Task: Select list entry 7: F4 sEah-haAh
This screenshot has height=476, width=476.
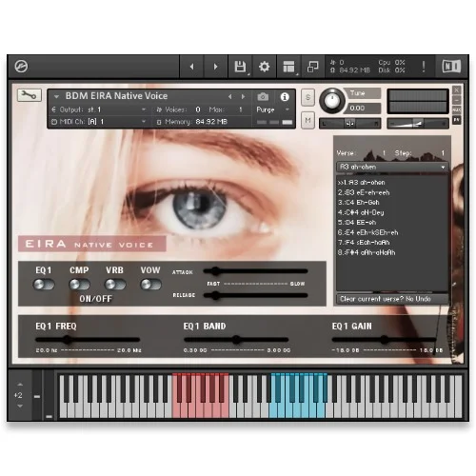Action: tap(392, 243)
